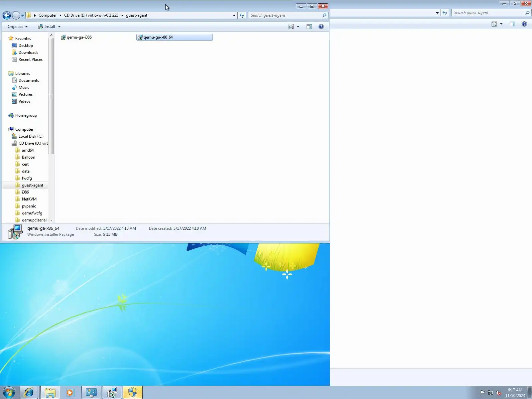Open the i386 folder in the tree
This screenshot has width=532, height=399.
(x=25, y=192)
